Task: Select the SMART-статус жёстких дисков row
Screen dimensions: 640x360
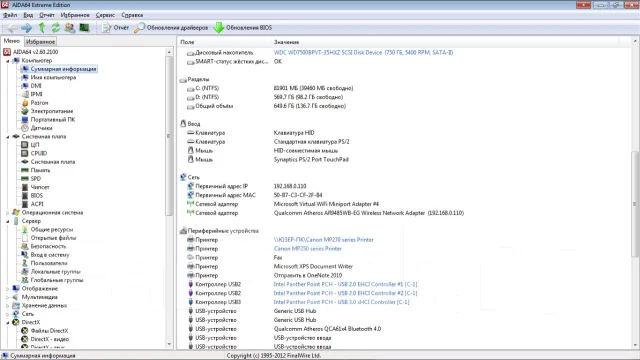Action: click(x=404, y=62)
